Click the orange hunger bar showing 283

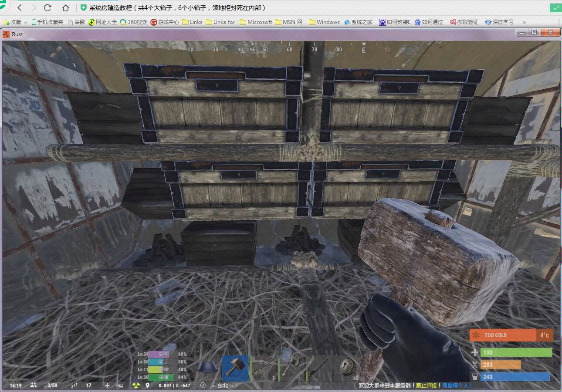click(501, 365)
